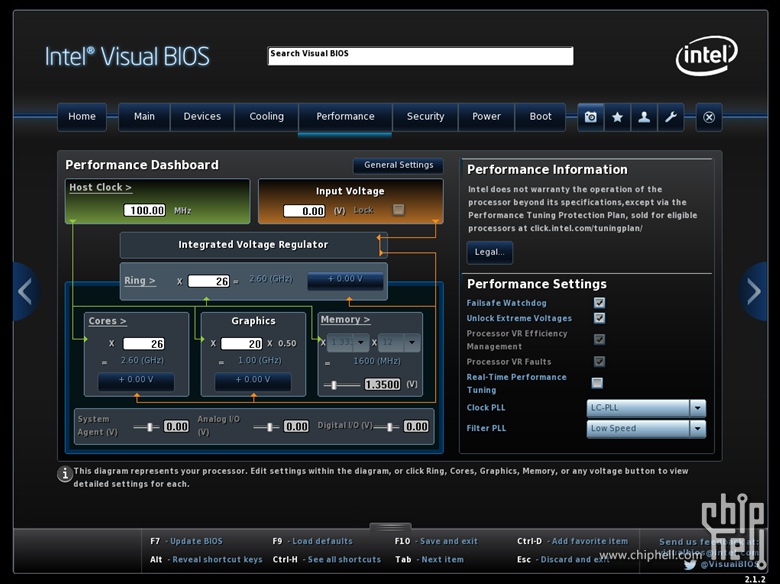
Task: Go to previous page left arrow
Action: pyautogui.click(x=25, y=291)
